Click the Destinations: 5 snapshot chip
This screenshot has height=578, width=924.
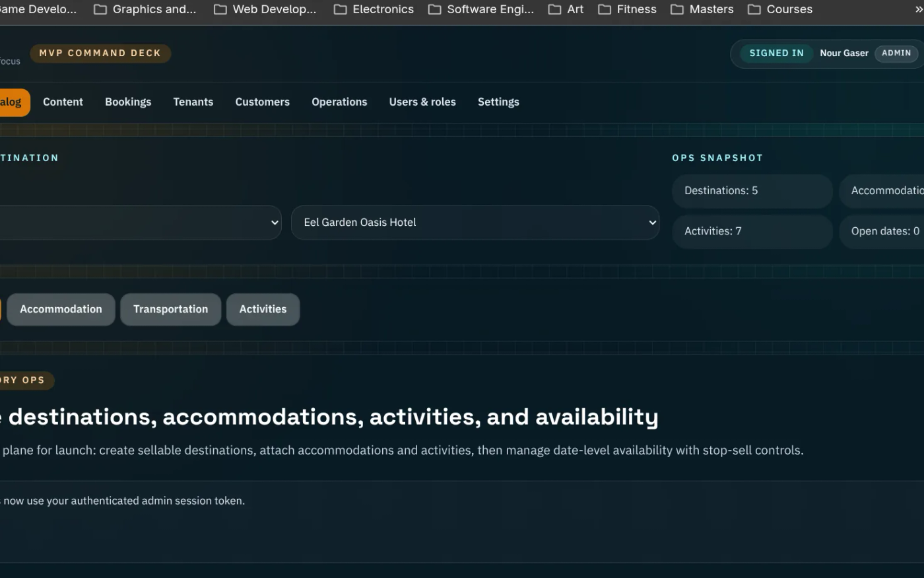point(752,191)
